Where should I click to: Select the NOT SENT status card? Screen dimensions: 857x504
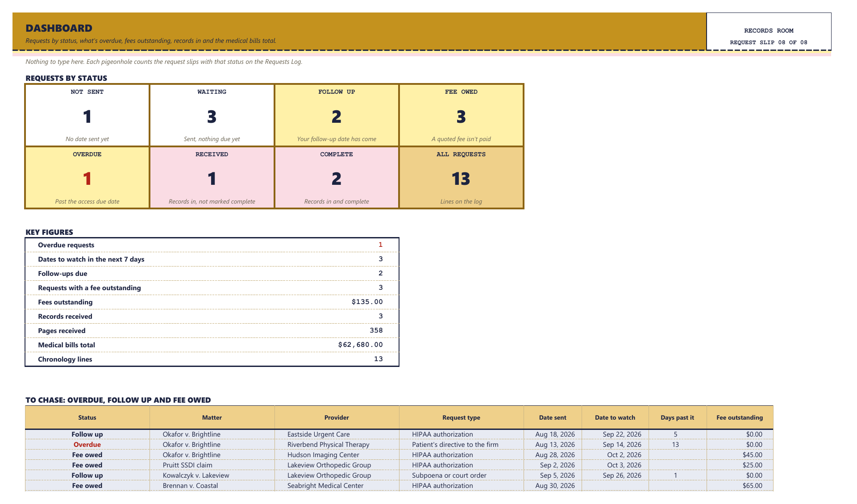click(87, 115)
